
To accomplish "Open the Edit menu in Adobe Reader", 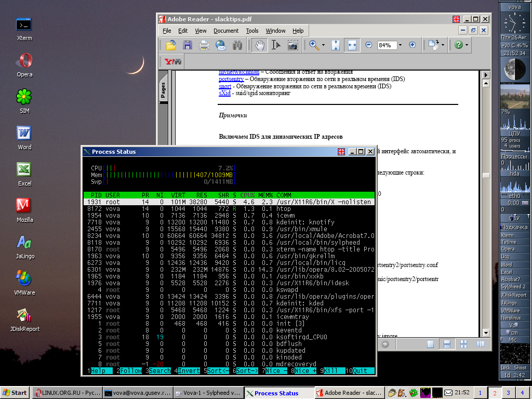I will [x=183, y=31].
